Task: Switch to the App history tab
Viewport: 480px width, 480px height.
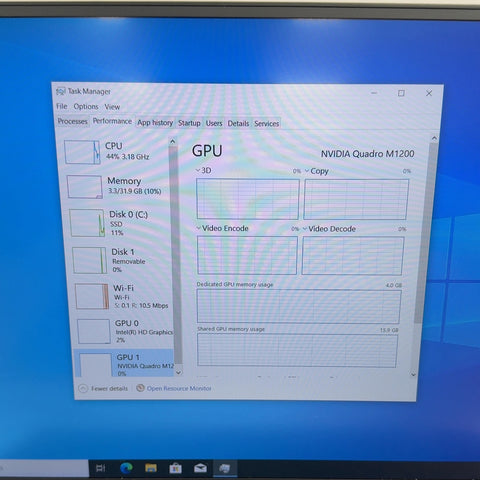Action: click(x=155, y=123)
